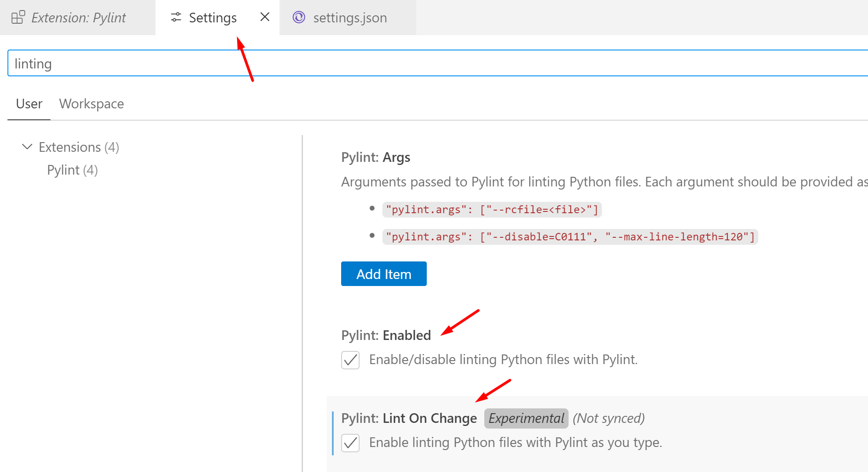This screenshot has height=472, width=868.
Task: Disable the Lint On Change checkbox
Action: 350,443
